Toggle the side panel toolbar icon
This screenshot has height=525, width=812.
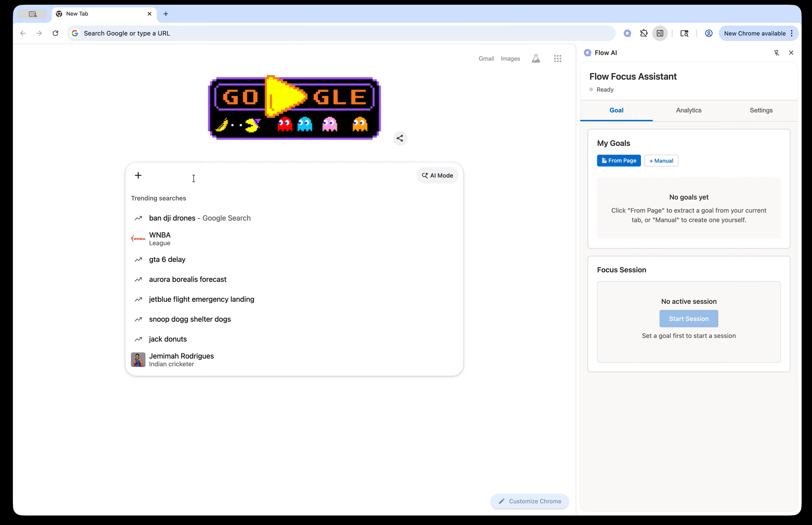pos(660,33)
